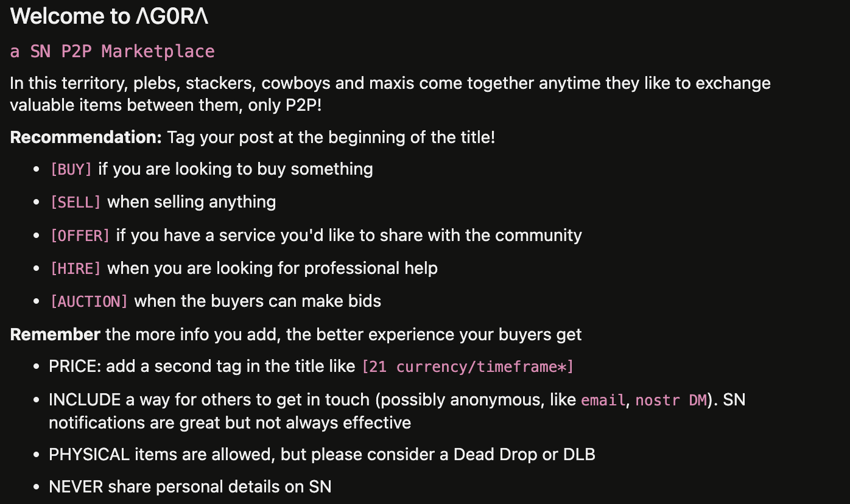The image size is (850, 504).
Task: Click the [OFFER] tag label
Action: 80,236
